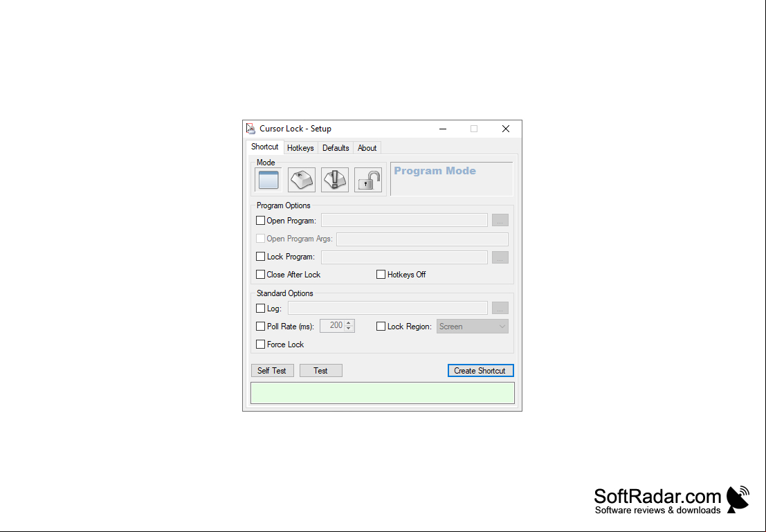This screenshot has height=532, width=766.
Task: Decrease the Poll Rate spinner value
Action: pos(349,329)
